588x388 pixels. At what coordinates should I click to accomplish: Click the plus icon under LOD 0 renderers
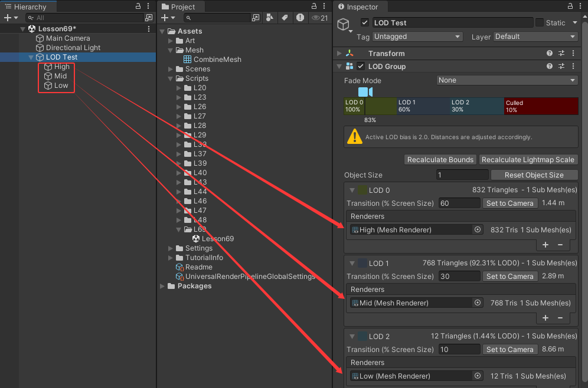tap(545, 245)
